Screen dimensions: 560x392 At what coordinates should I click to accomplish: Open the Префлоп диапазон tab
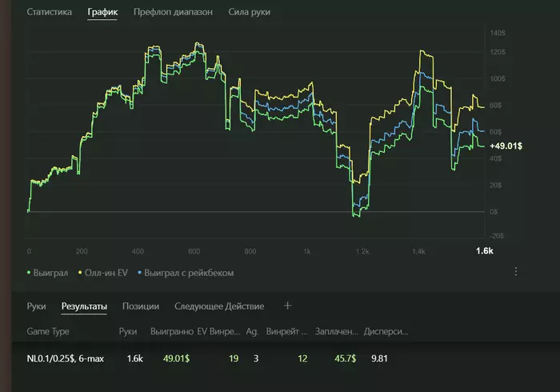(173, 13)
